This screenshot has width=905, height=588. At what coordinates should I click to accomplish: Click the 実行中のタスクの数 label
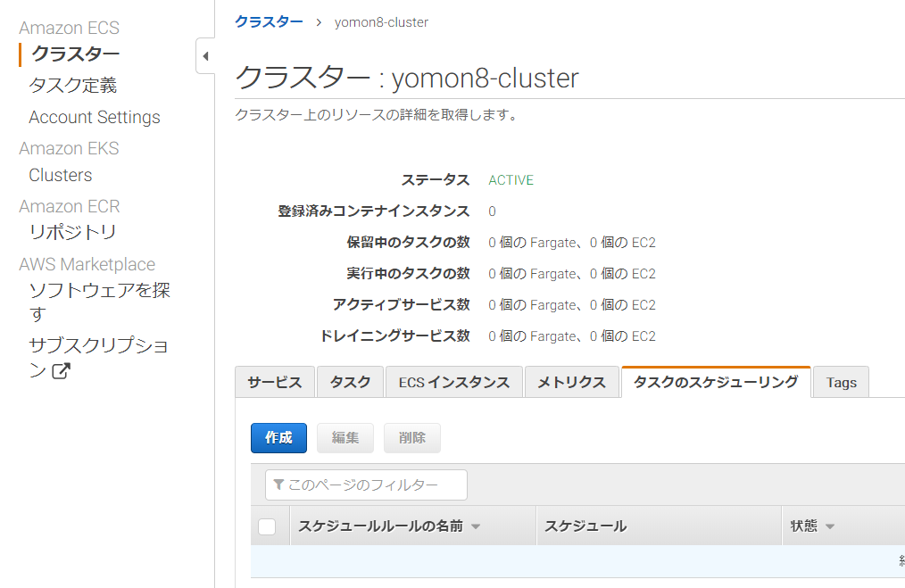click(408, 274)
